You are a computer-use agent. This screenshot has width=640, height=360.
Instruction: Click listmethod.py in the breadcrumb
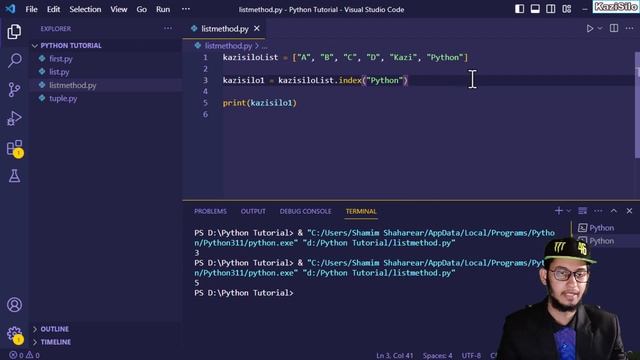pyautogui.click(x=228, y=46)
